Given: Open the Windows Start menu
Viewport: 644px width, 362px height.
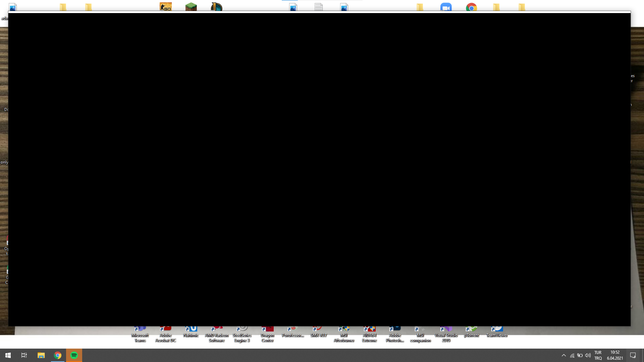Looking at the screenshot, I should point(8,355).
